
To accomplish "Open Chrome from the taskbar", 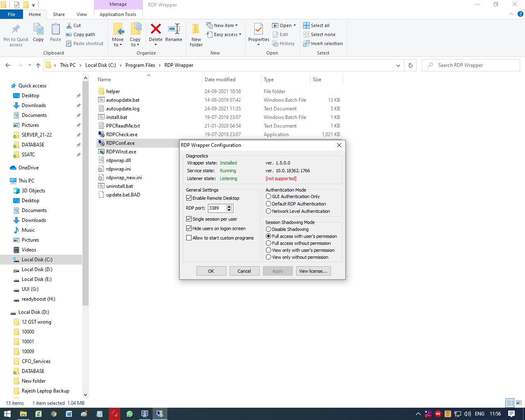I will coord(54,414).
